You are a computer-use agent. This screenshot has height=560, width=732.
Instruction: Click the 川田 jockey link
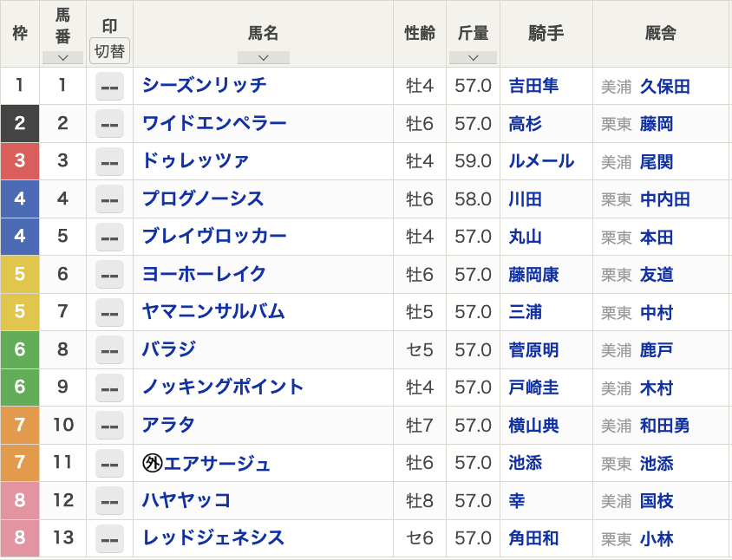(525, 199)
